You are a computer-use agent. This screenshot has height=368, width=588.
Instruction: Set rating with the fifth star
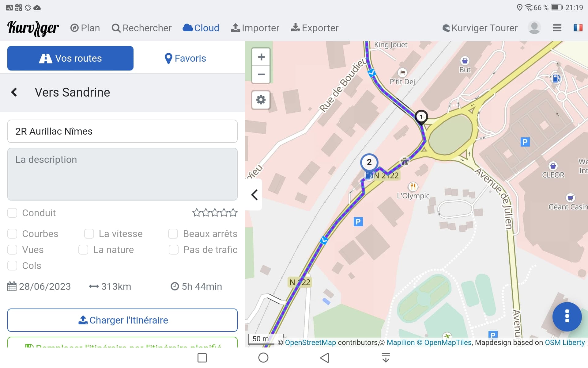point(233,213)
